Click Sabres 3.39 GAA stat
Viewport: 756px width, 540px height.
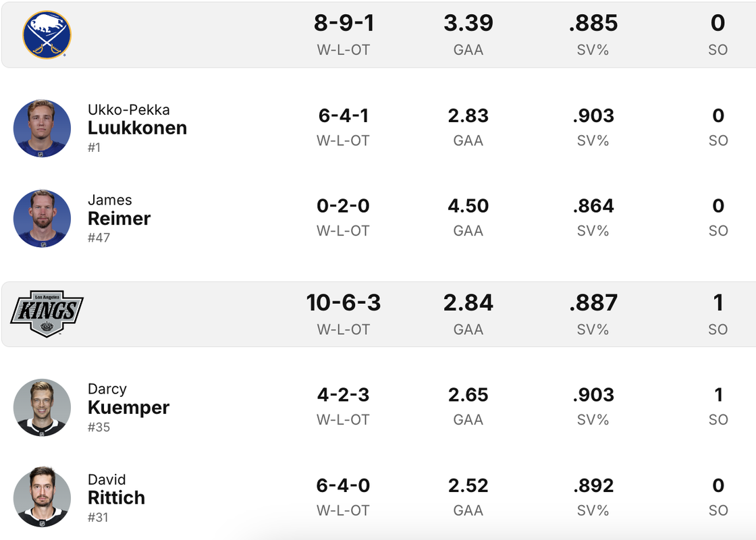[468, 23]
